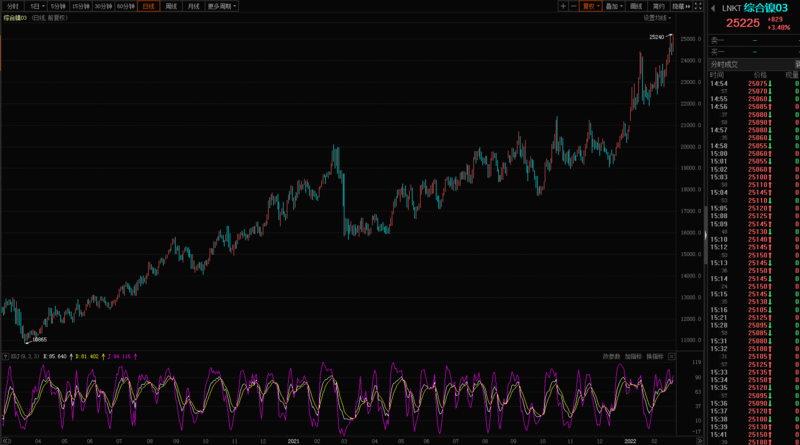Switch to the 分时 intraday chart tab

point(13,6)
